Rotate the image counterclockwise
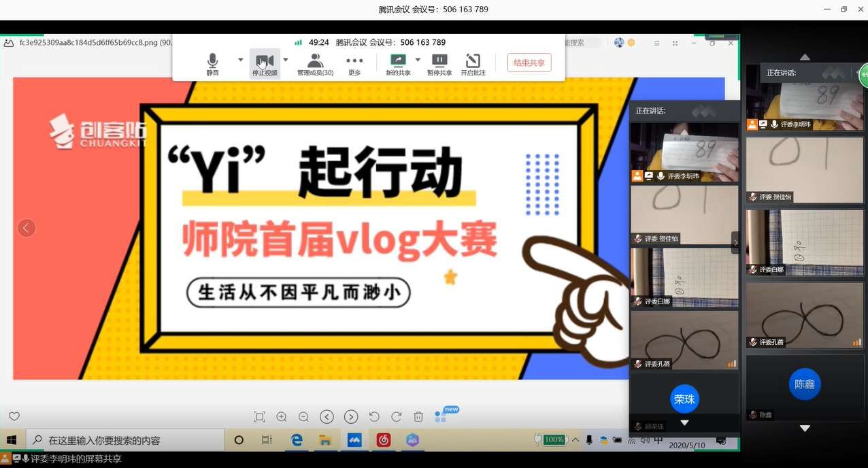This screenshot has height=468, width=868. point(374,417)
